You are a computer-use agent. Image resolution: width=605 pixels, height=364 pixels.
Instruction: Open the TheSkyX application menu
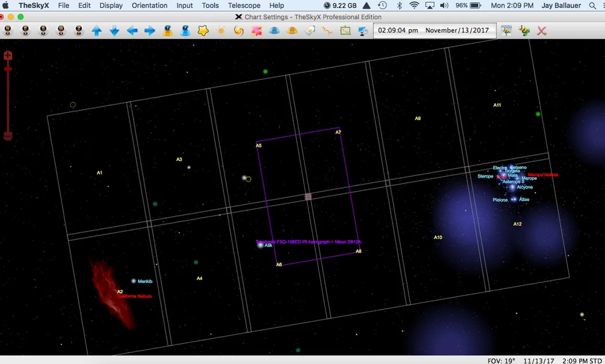(33, 5)
